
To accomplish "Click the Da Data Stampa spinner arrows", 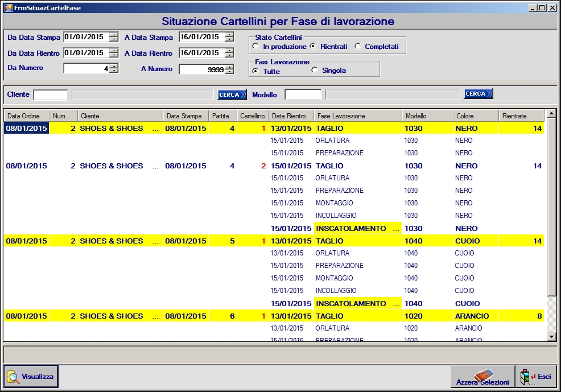I will tap(114, 37).
